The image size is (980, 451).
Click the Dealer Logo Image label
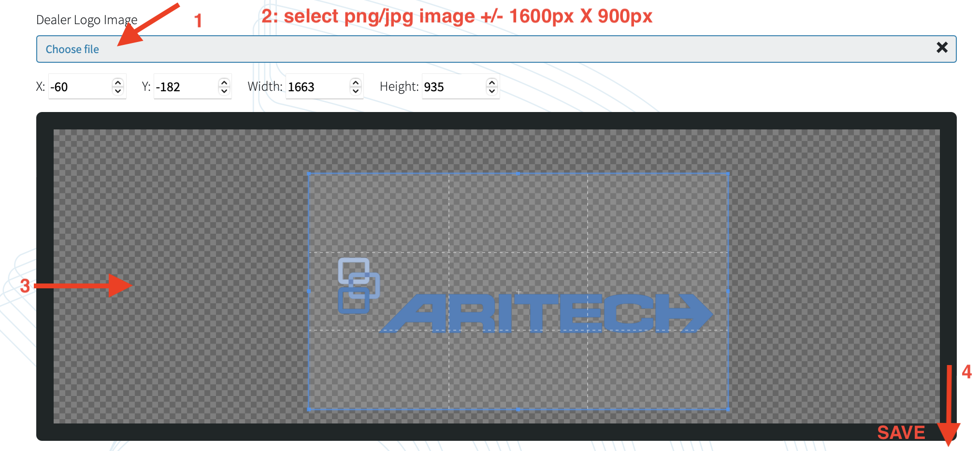86,20
